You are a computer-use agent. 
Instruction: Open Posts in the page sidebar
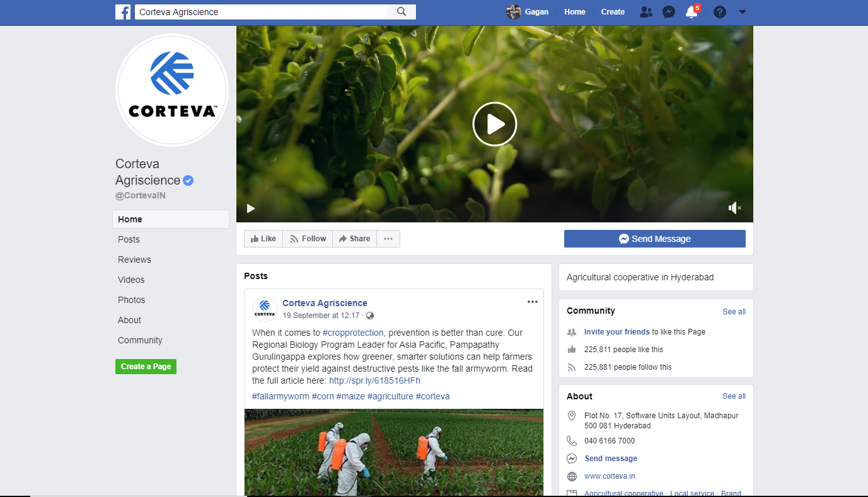tap(129, 239)
